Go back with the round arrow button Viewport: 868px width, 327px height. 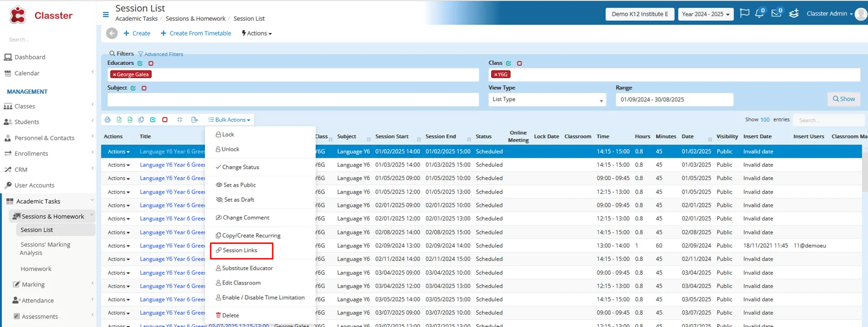[112, 33]
